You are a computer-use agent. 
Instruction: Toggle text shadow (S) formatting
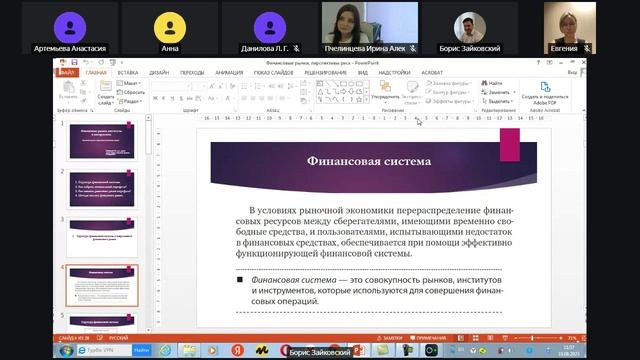[181, 98]
